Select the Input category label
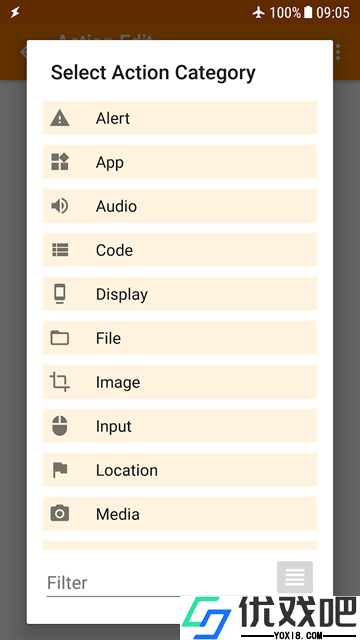360x640 pixels. 113,427
